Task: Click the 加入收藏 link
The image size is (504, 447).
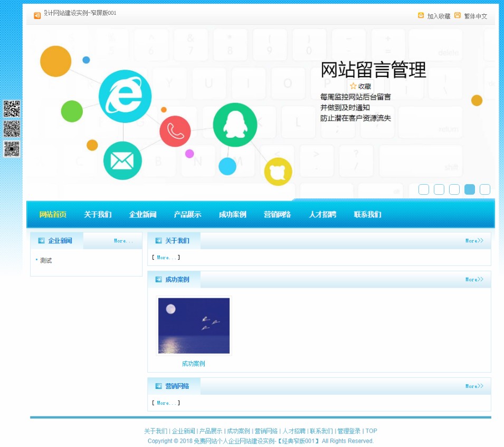Action: tap(439, 16)
